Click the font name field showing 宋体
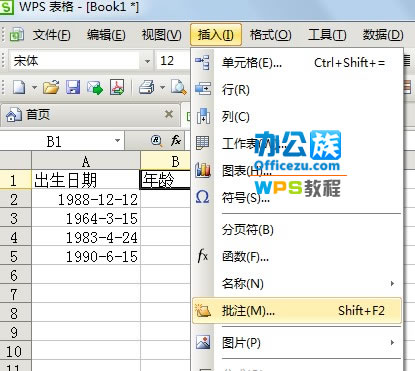Image resolution: width=415 pixels, height=371 pixels. (x=75, y=61)
